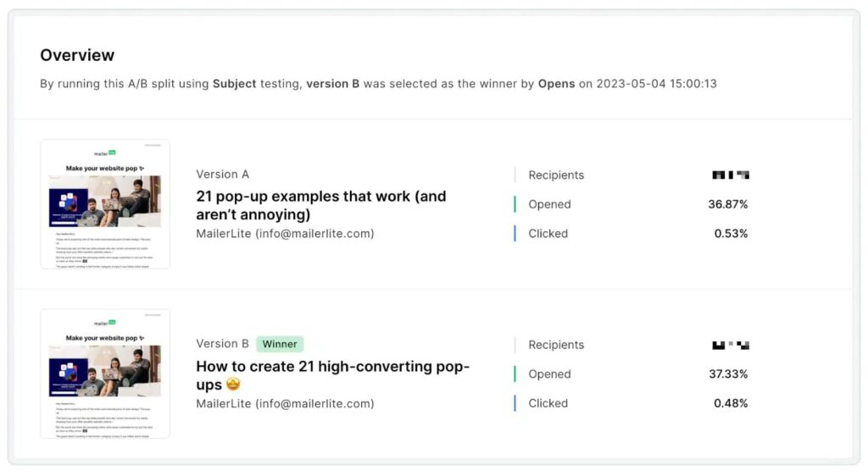Screen dimensions: 868x476
Task: Click Version A Clicked rate 0.53%
Action: pos(731,233)
